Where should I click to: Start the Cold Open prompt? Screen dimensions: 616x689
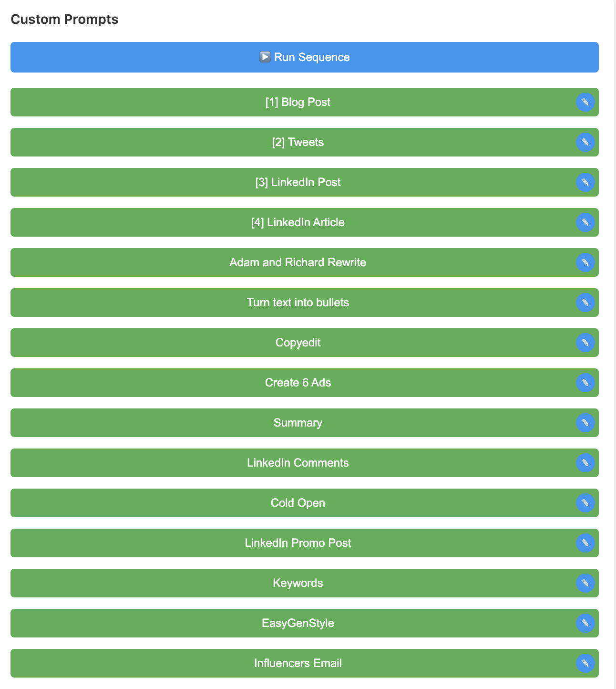click(x=298, y=503)
